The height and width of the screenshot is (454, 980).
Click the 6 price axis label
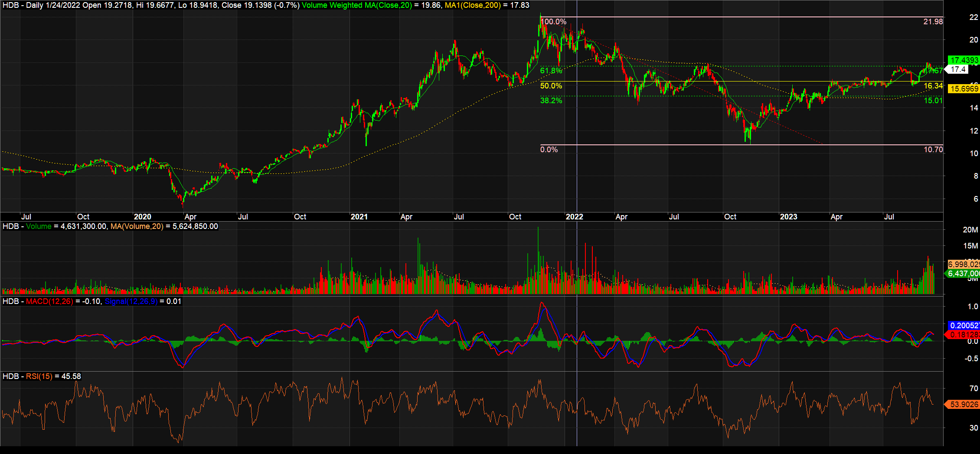(x=976, y=199)
